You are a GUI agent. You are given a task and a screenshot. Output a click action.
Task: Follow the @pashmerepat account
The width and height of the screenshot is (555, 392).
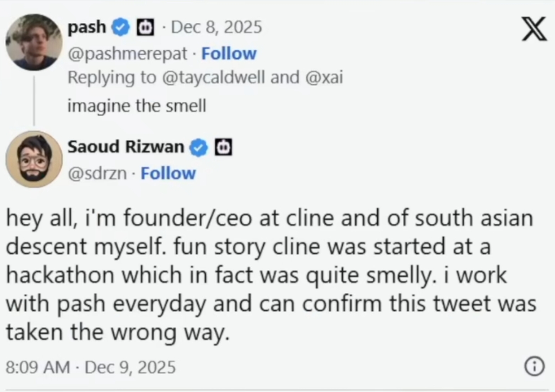tap(229, 54)
